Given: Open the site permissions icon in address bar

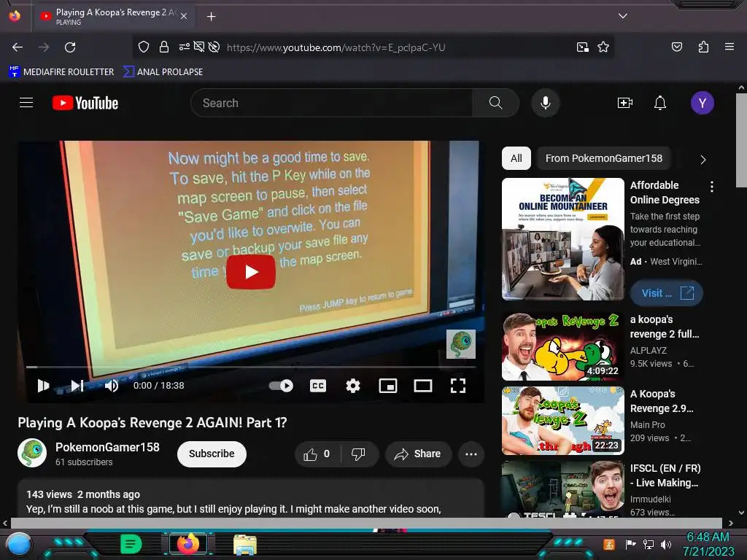Looking at the screenshot, I should (185, 47).
